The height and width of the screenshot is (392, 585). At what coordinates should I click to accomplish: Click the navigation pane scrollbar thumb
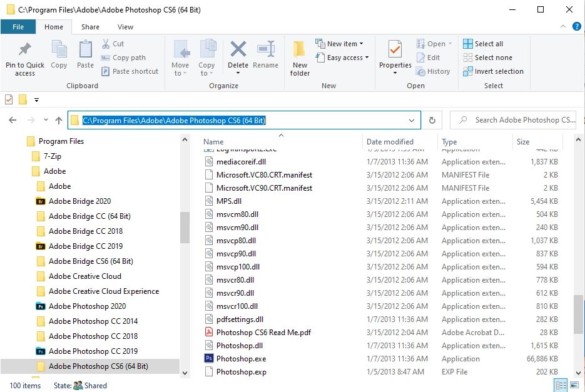[x=185, y=228]
